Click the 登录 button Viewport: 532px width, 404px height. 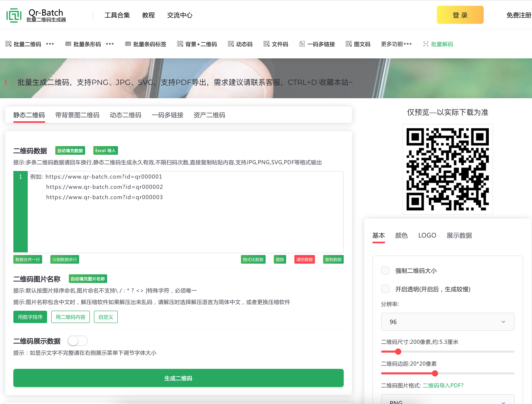[460, 15]
